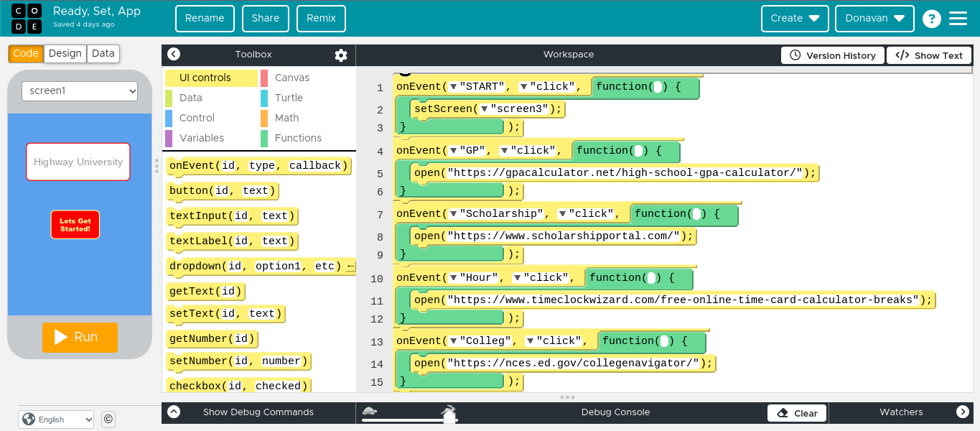Open the screen1 selector dropdown
The width and height of the screenshot is (980, 431).
point(80,91)
